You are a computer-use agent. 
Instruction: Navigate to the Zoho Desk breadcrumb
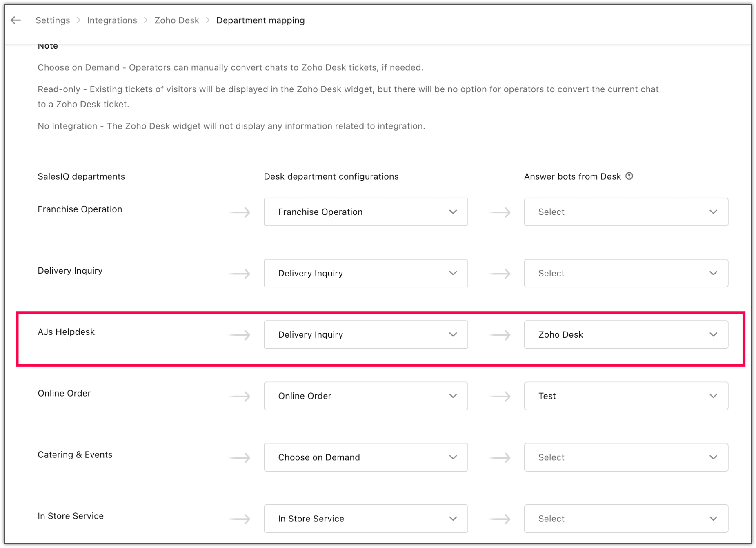pos(176,20)
